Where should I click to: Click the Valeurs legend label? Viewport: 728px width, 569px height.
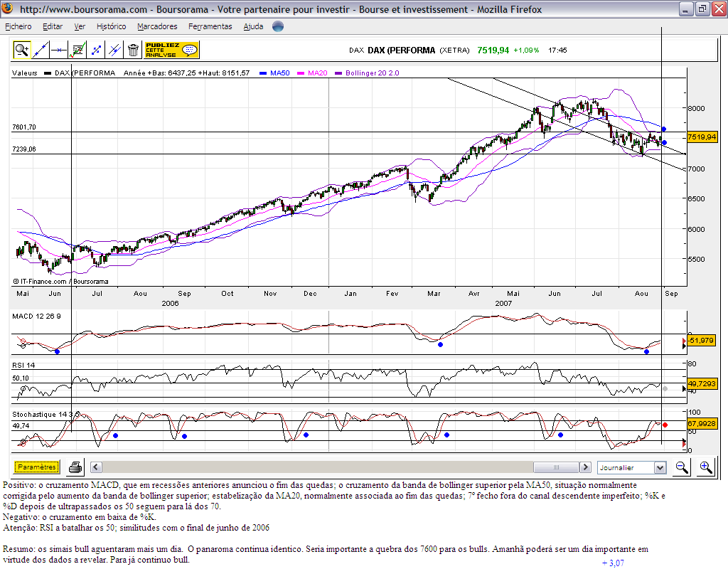point(25,73)
